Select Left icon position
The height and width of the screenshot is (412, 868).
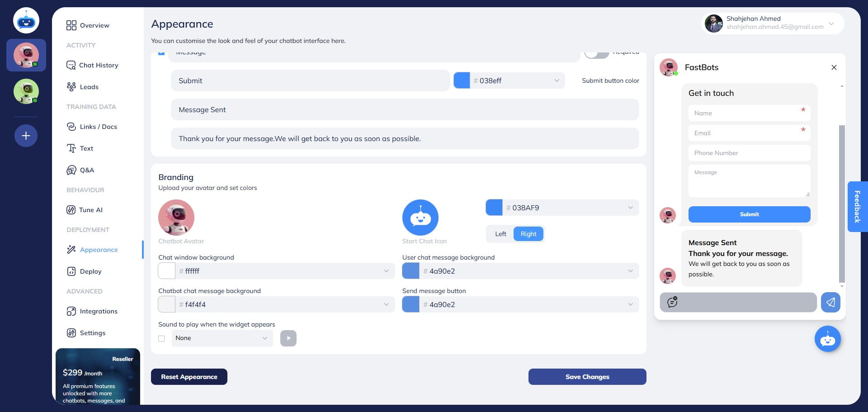tap(500, 234)
